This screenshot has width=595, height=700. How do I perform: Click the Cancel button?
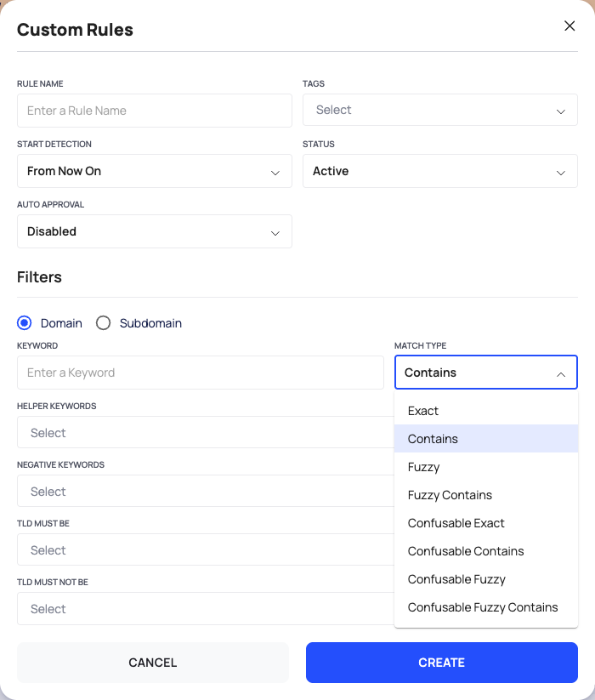pos(153,663)
